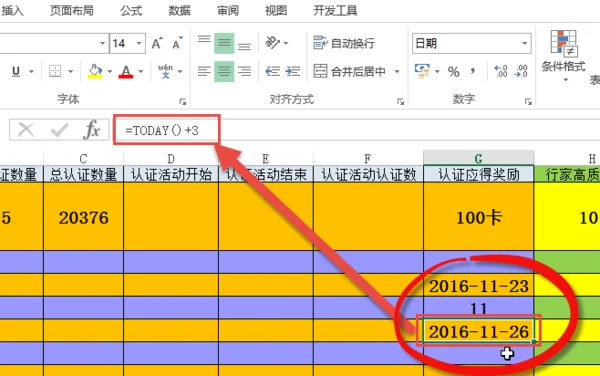Open the 审阅 tab
Image resolution: width=600 pixels, height=376 pixels.
228,11
